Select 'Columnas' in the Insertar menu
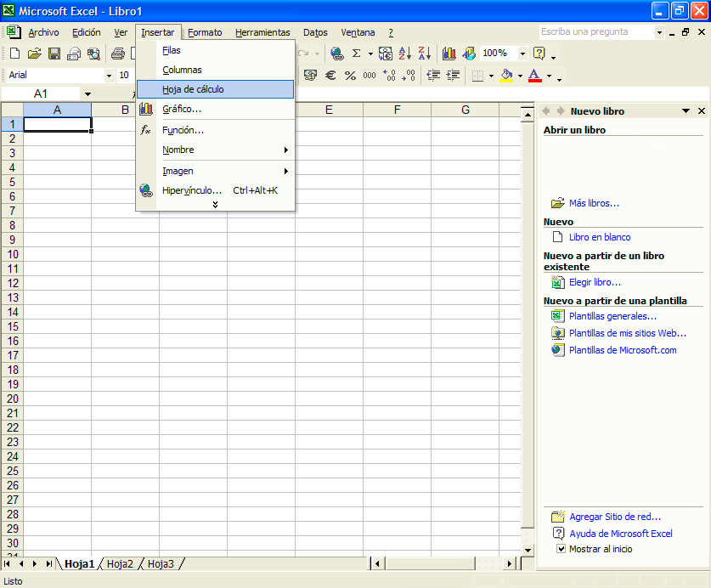 point(216,70)
